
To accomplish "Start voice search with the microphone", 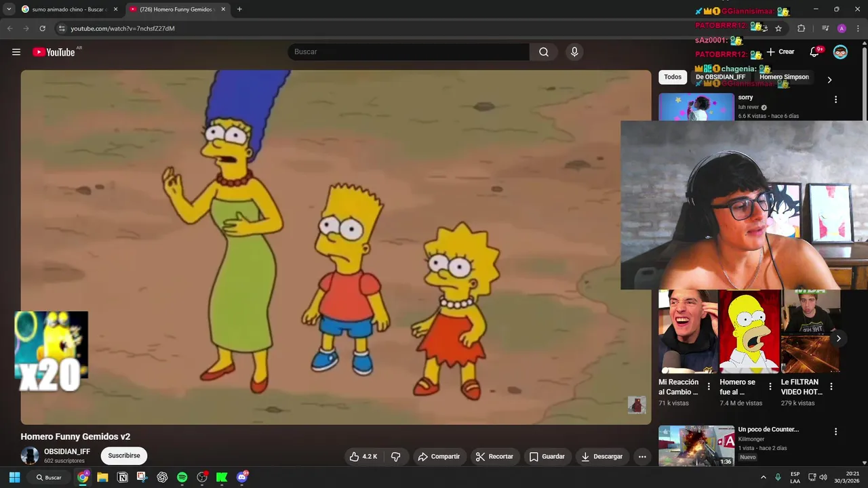I will [574, 52].
